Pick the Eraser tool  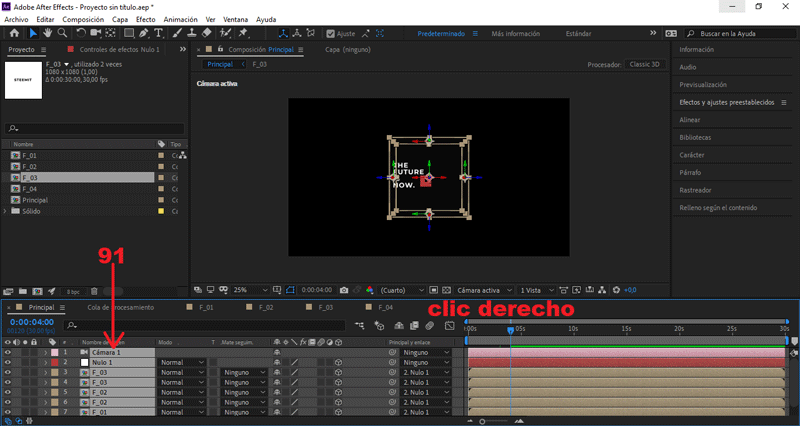[x=206, y=33]
